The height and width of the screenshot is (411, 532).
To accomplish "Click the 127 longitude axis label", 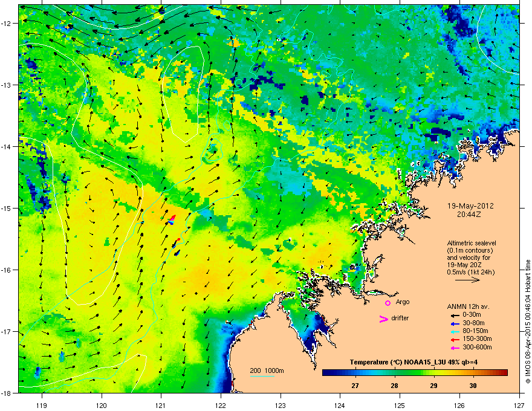I will tap(519, 405).
